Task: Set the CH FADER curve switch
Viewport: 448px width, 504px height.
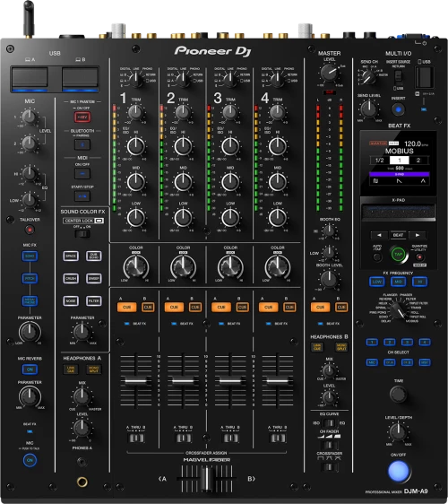Action: point(329,445)
